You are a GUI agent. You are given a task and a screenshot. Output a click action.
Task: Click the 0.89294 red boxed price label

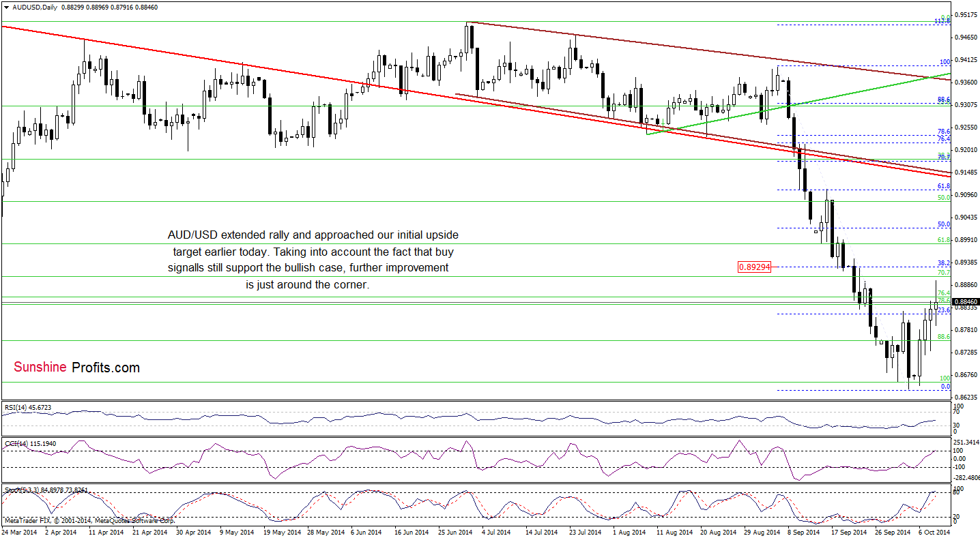[x=754, y=267]
